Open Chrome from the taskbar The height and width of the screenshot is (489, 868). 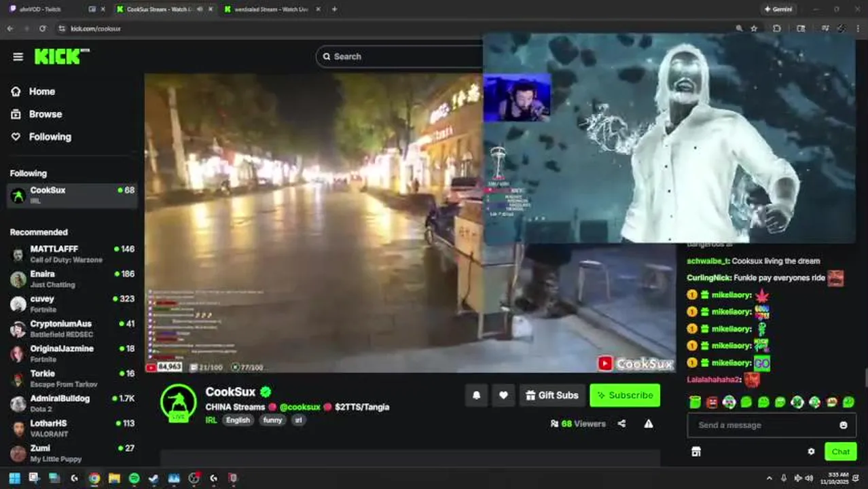coord(94,478)
